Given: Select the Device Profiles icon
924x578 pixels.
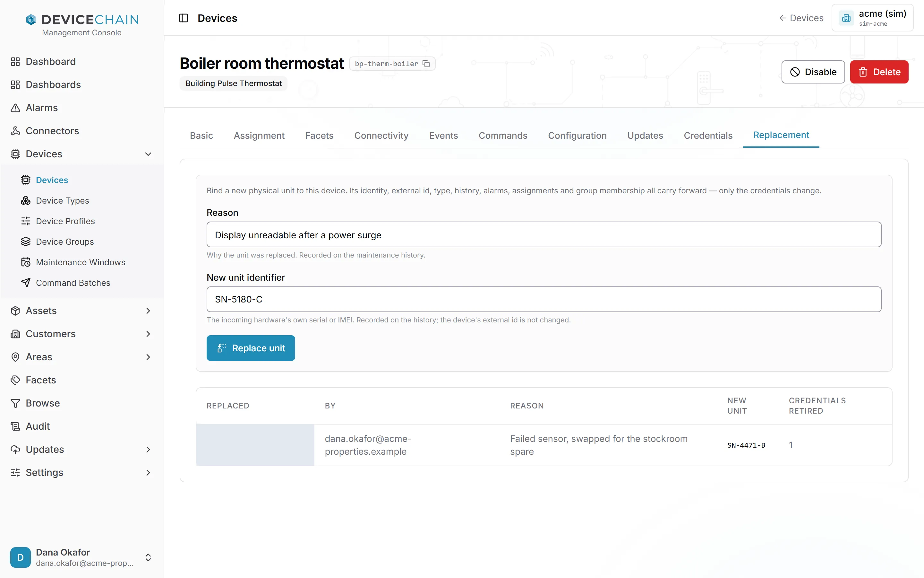Looking at the screenshot, I should click(26, 221).
